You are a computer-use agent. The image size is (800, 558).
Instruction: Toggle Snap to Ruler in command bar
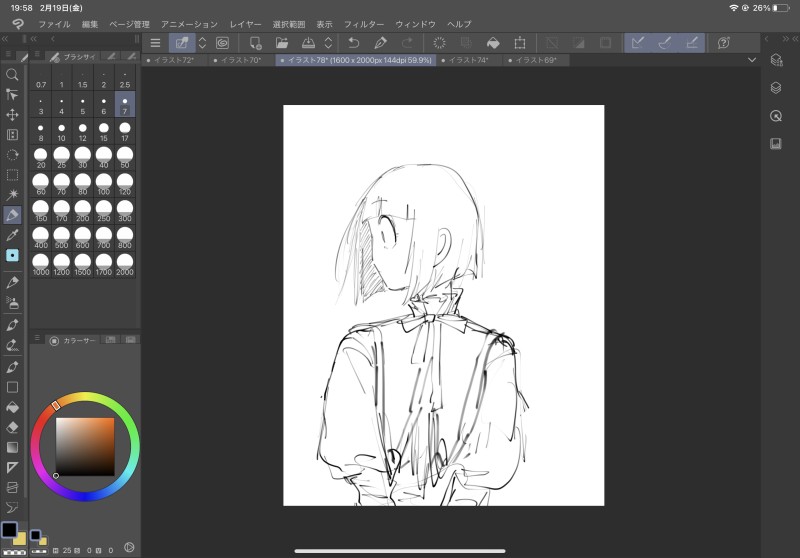[x=636, y=43]
